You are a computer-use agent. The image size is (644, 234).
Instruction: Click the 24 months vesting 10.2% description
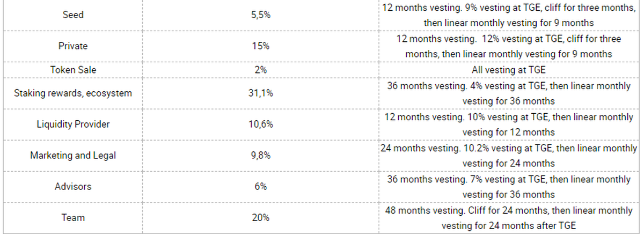[x=508, y=156]
